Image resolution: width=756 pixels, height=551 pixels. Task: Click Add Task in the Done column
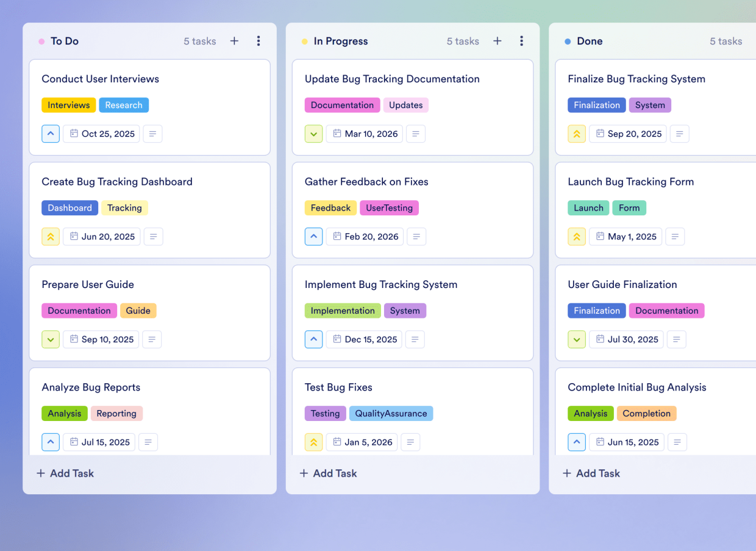tap(591, 473)
